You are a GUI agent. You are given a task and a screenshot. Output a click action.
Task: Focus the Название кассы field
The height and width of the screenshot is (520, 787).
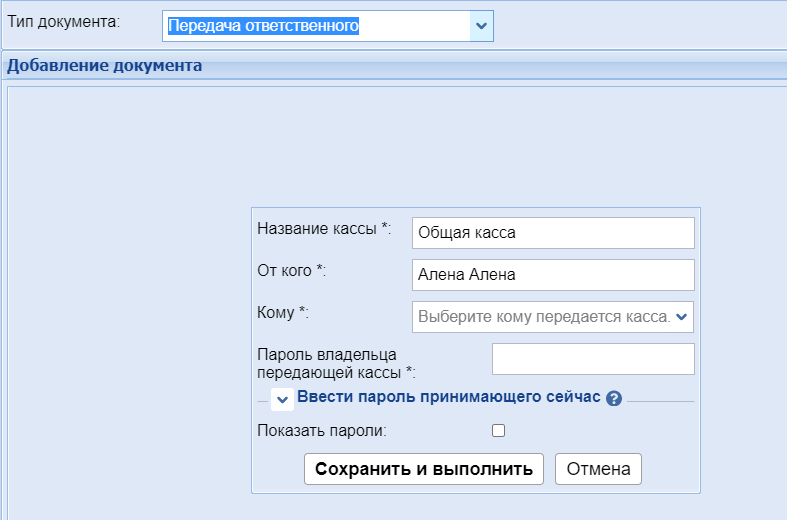coord(553,233)
